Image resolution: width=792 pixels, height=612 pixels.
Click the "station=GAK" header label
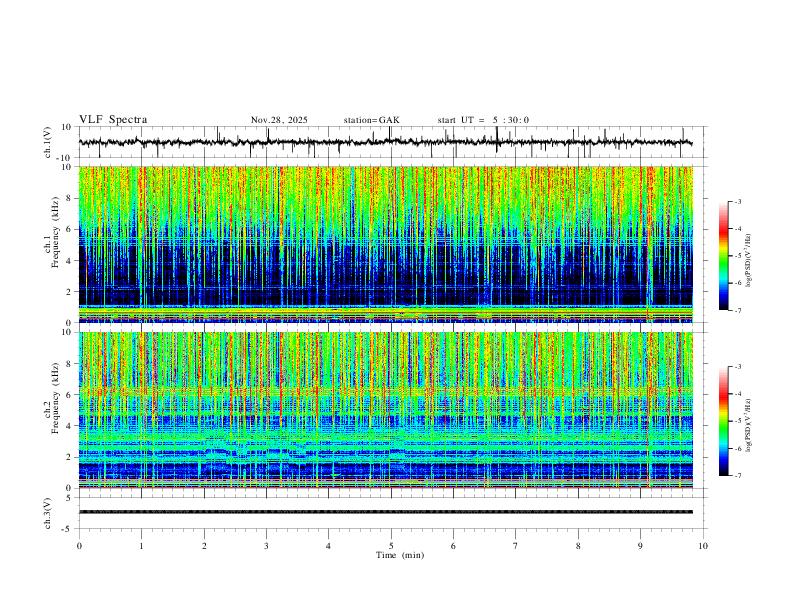click(x=372, y=120)
